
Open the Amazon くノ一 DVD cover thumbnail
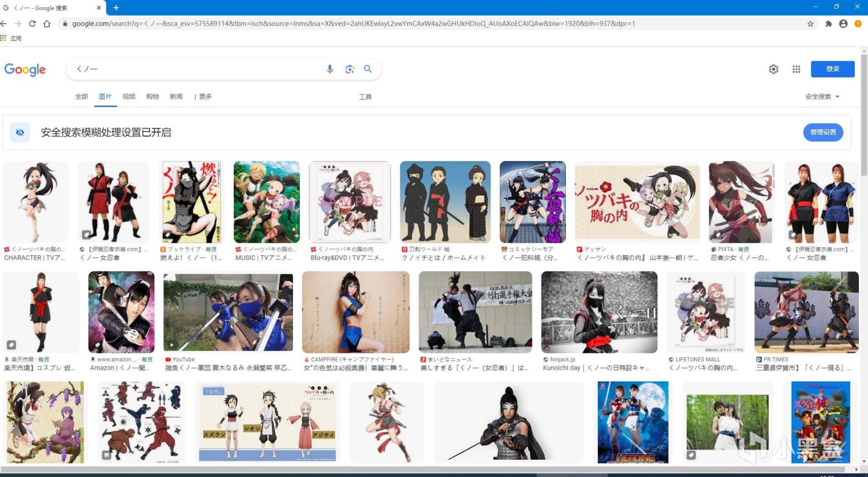[x=121, y=312]
